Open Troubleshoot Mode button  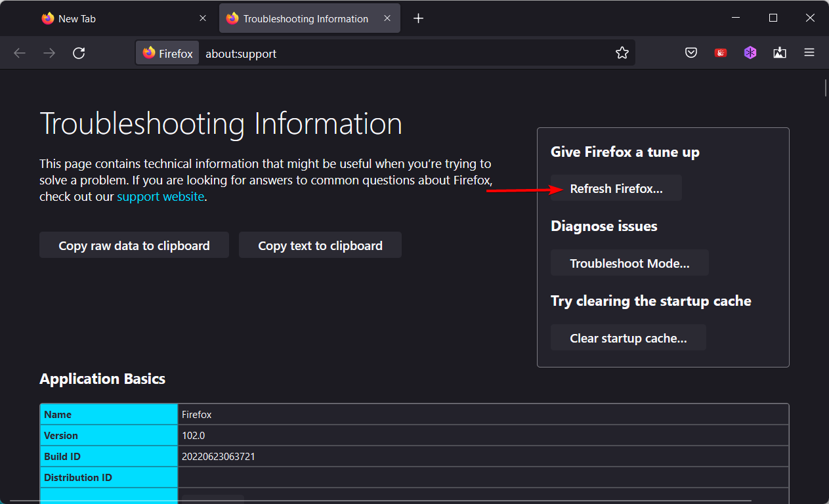point(629,263)
